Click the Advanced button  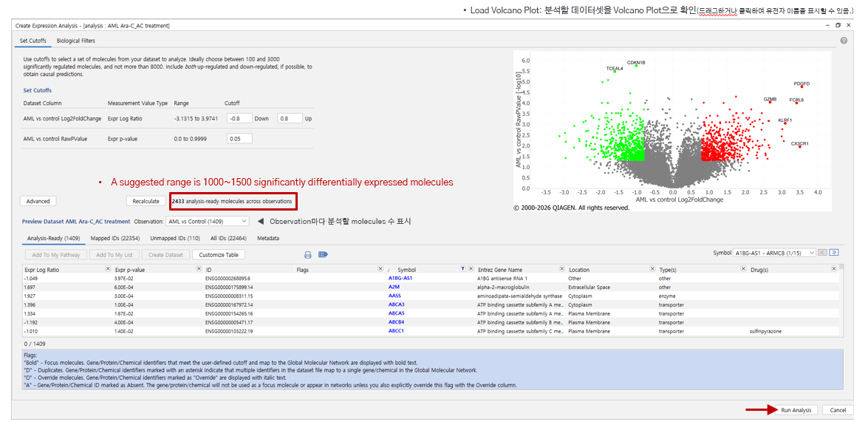tap(38, 202)
